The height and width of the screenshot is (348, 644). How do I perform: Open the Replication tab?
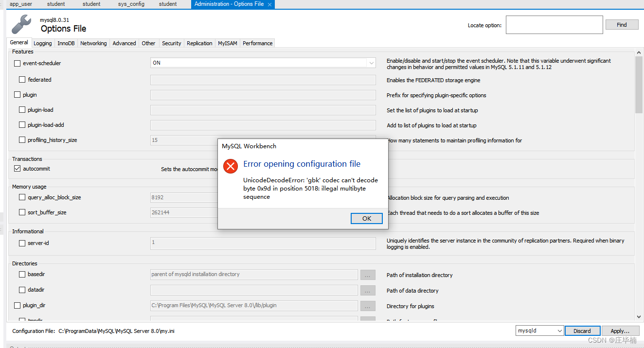pos(199,43)
